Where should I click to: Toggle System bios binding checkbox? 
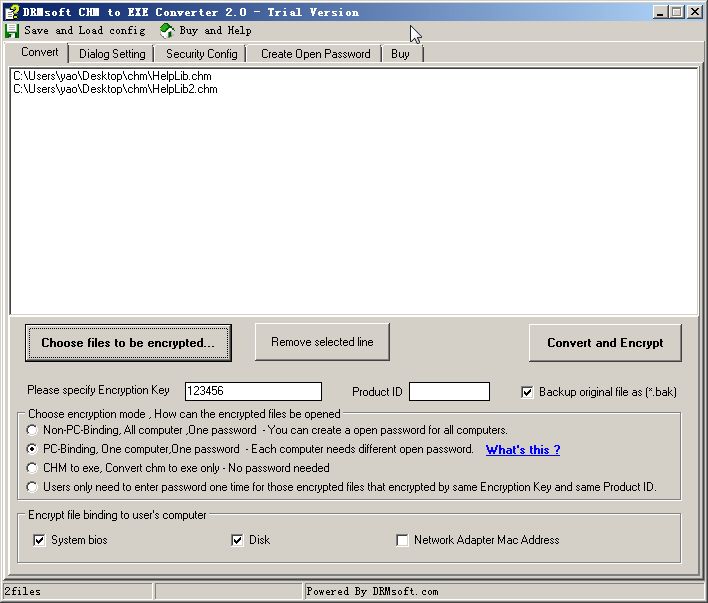[x=39, y=540]
